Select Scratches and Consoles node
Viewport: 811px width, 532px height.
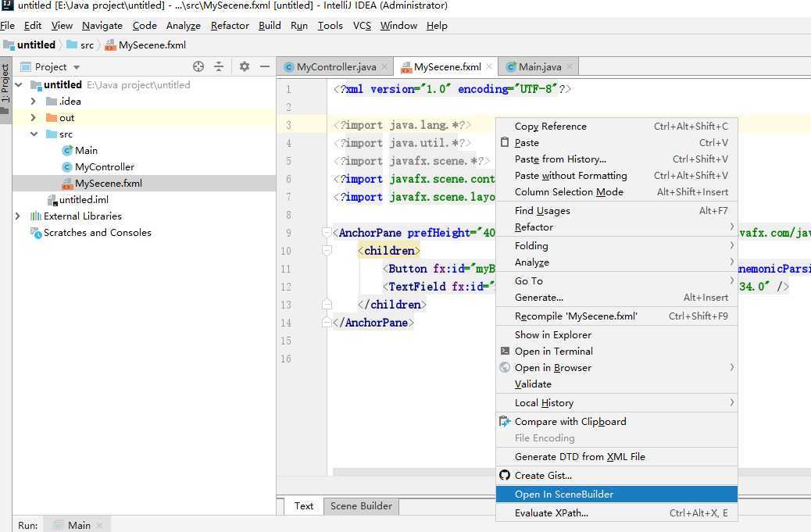click(144, 233)
